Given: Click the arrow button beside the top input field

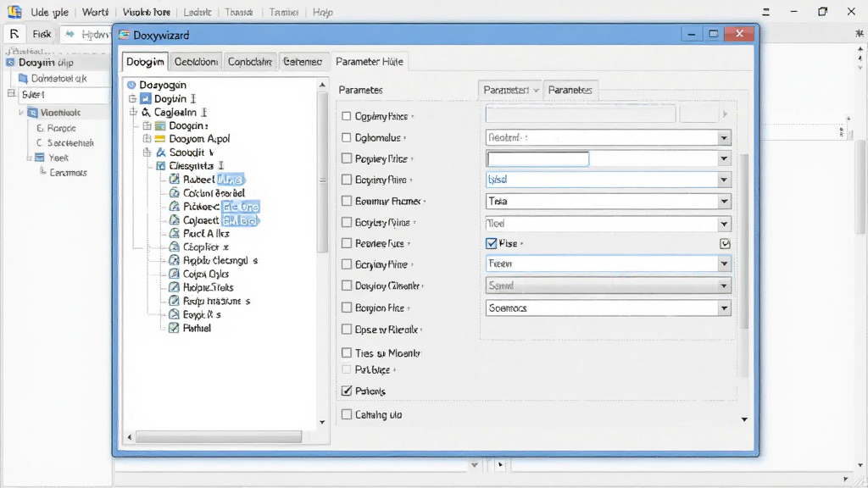Looking at the screenshot, I should point(725,114).
